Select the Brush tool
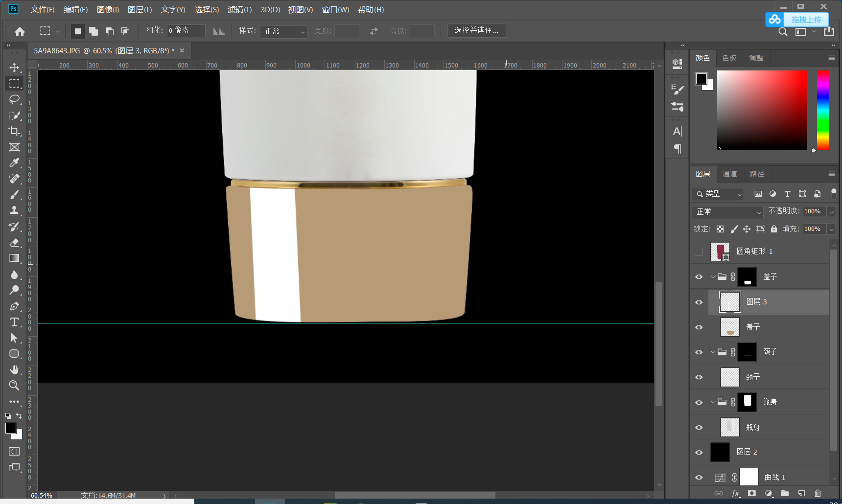The width and height of the screenshot is (842, 504). tap(14, 195)
